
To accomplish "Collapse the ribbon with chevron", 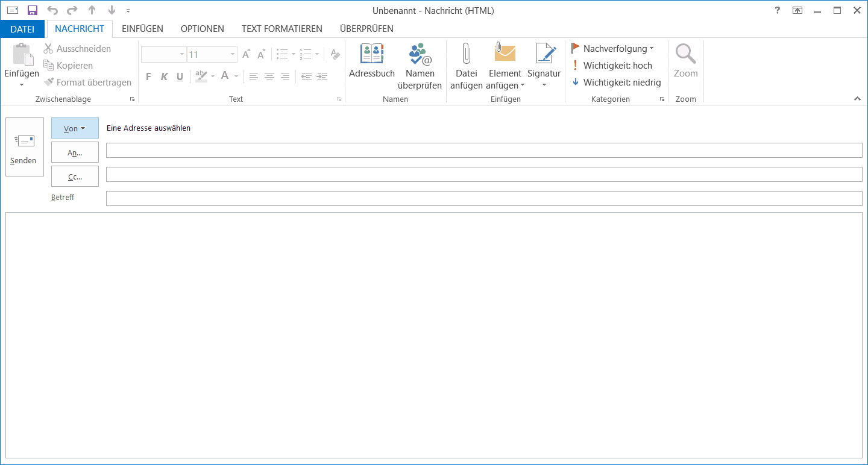I will coord(857,99).
